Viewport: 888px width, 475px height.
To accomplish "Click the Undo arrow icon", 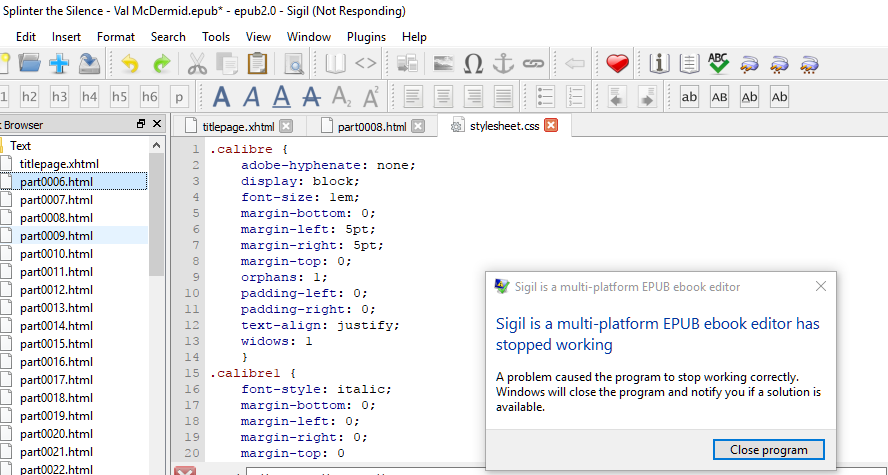I will tap(130, 64).
